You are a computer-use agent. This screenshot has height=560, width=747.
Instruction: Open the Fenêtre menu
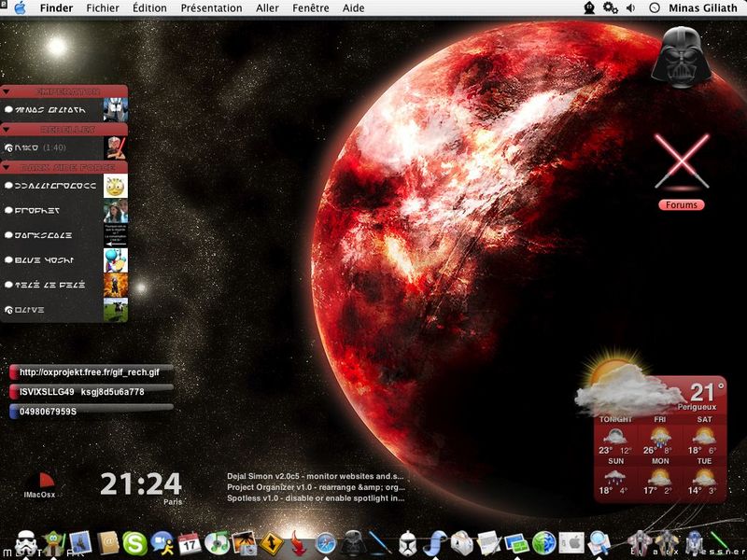click(311, 8)
